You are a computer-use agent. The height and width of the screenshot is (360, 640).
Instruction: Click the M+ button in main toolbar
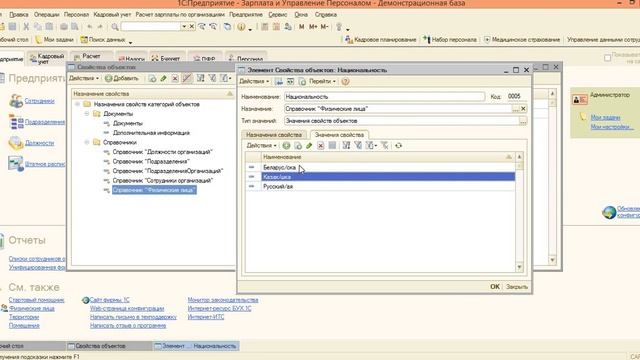[313, 27]
